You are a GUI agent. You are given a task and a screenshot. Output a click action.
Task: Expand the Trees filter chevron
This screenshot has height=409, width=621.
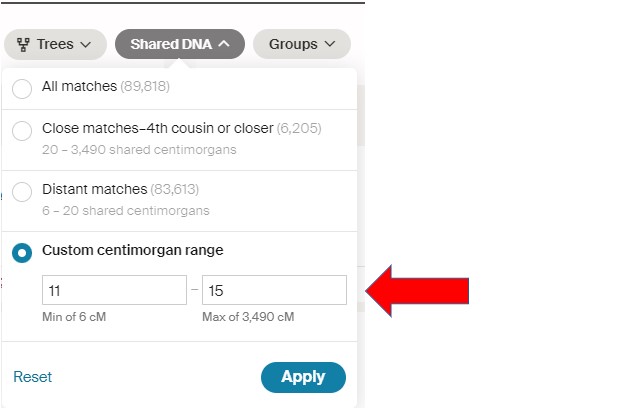click(x=86, y=44)
